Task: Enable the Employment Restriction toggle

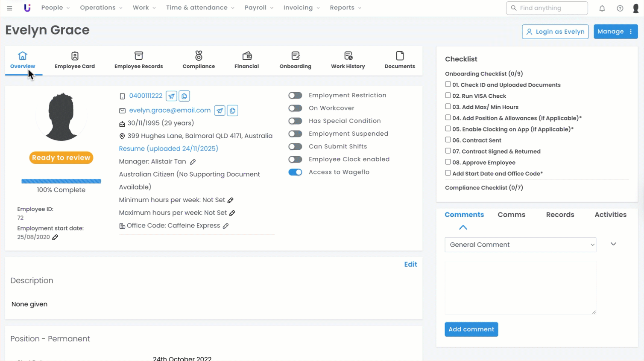Action: point(295,96)
